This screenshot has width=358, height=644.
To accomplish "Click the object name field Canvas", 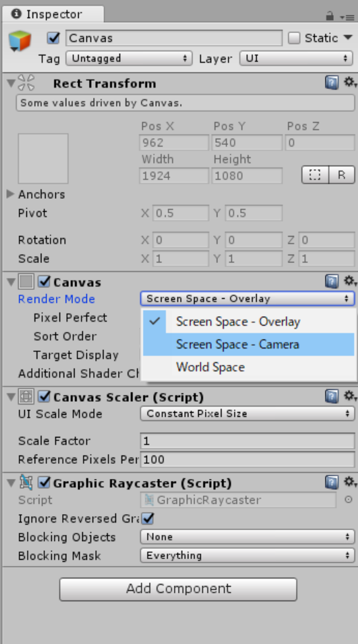I will (174, 38).
